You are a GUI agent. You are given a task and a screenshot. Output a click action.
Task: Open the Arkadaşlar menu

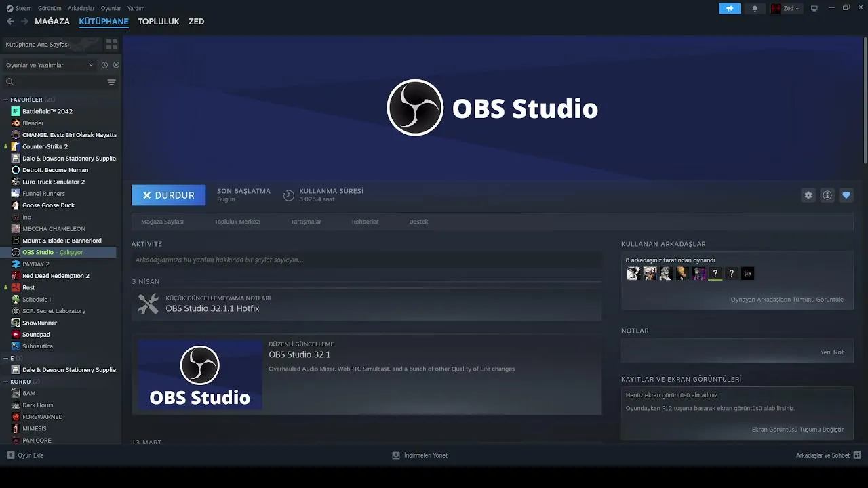[81, 8]
